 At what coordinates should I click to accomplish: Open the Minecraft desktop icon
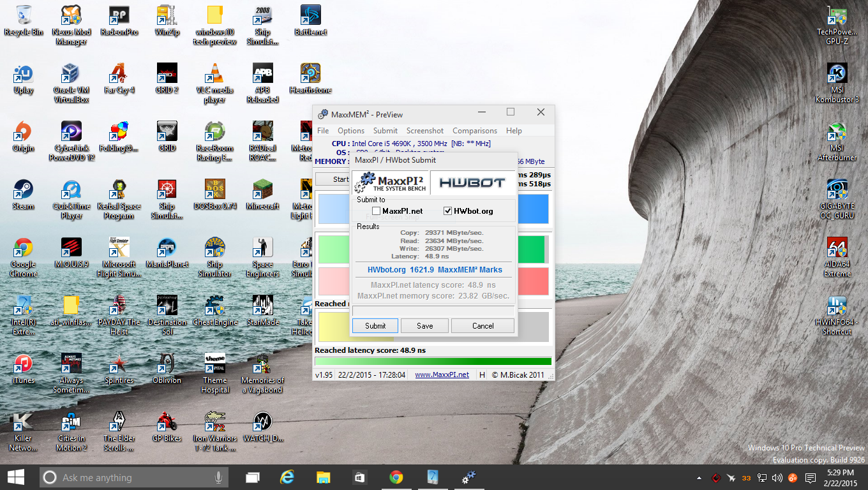263,195
